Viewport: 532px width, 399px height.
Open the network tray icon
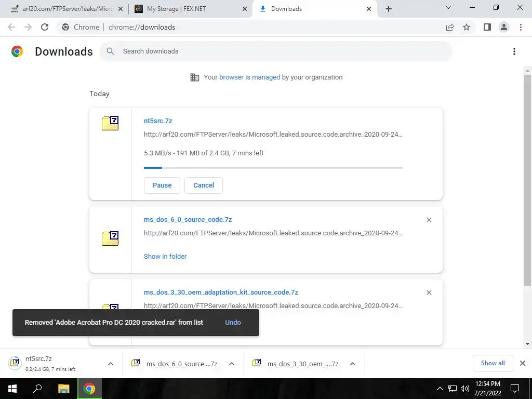pos(453,389)
